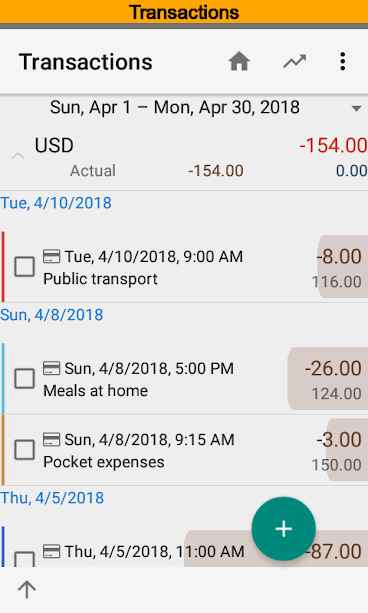The height and width of the screenshot is (613, 368).
Task: Open the three-dot overflow menu
Action: pos(343,62)
